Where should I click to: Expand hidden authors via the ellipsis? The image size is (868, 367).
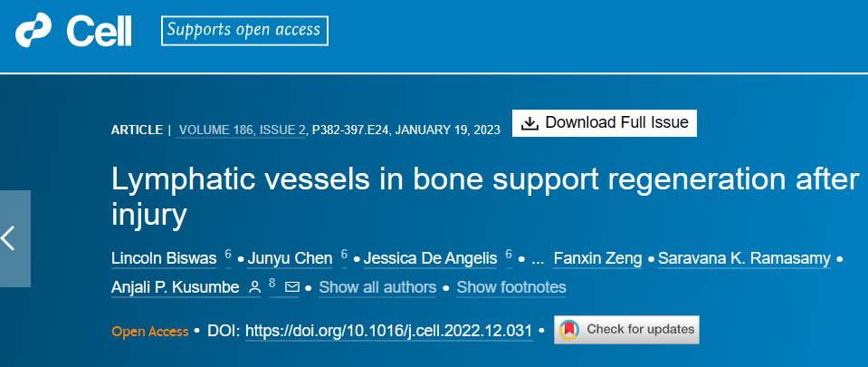(538, 259)
